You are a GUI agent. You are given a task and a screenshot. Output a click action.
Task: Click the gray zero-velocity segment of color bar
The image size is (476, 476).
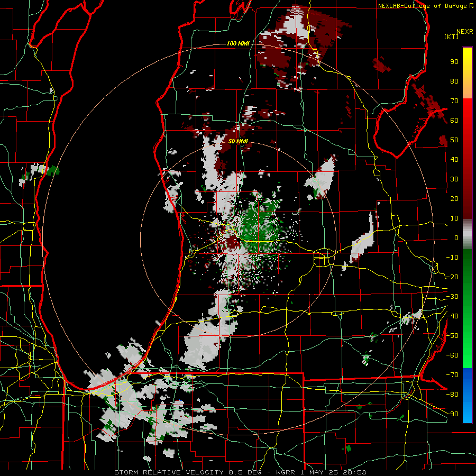[467, 234]
